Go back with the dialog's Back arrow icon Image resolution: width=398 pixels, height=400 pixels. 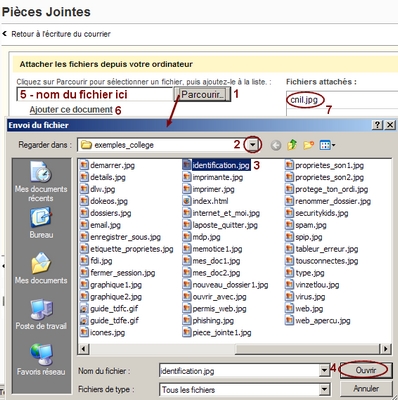click(276, 145)
